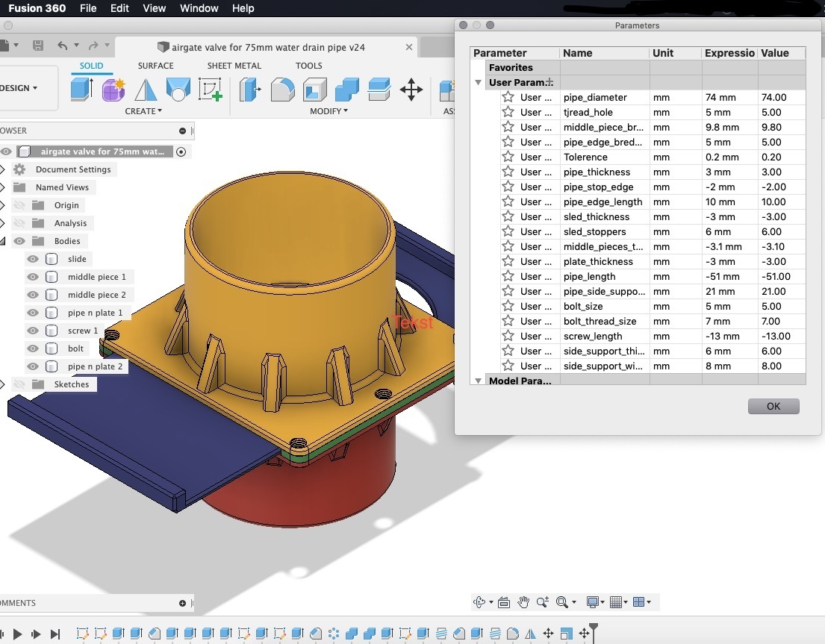Open the Window menu in menu bar
This screenshot has width=825, height=644.
[x=199, y=8]
